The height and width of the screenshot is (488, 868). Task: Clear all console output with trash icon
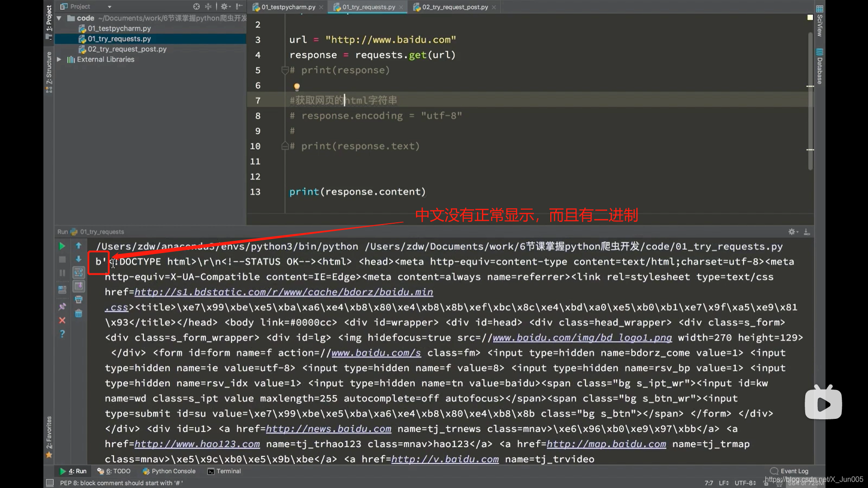point(78,314)
